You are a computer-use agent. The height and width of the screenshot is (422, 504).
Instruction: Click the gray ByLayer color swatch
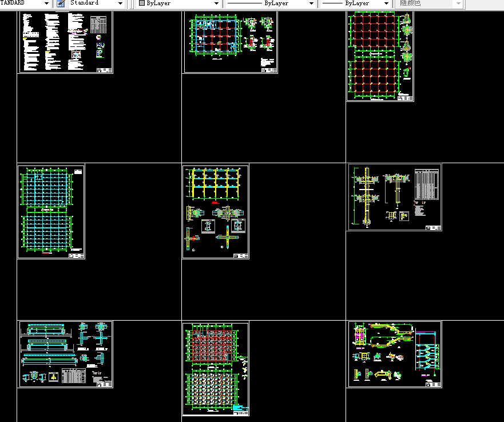(142, 3)
